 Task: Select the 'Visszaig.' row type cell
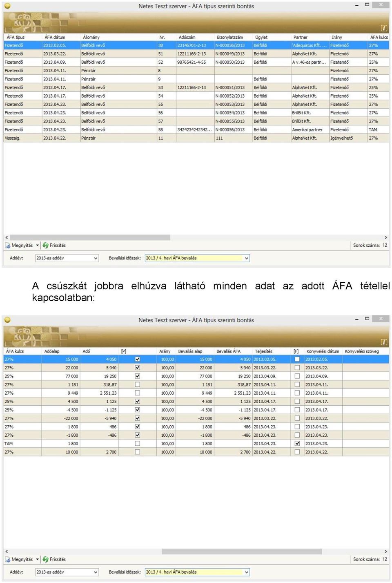click(23, 138)
